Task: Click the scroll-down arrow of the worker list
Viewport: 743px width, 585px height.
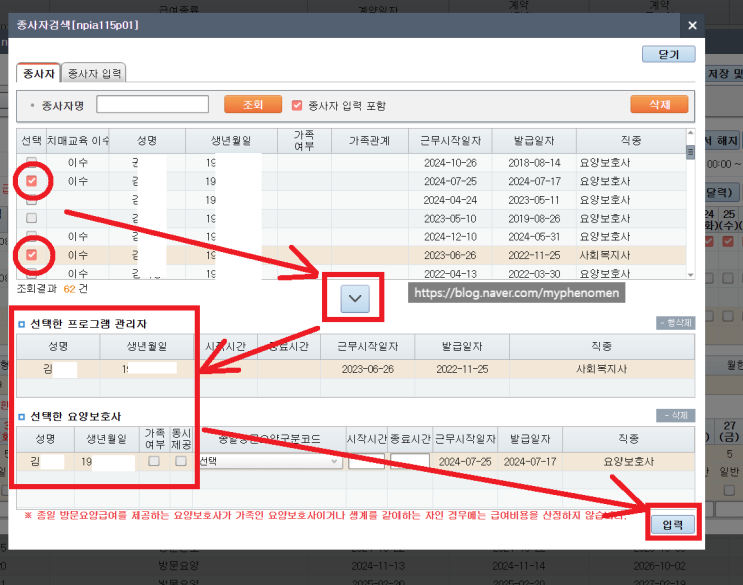Action: (x=690, y=275)
